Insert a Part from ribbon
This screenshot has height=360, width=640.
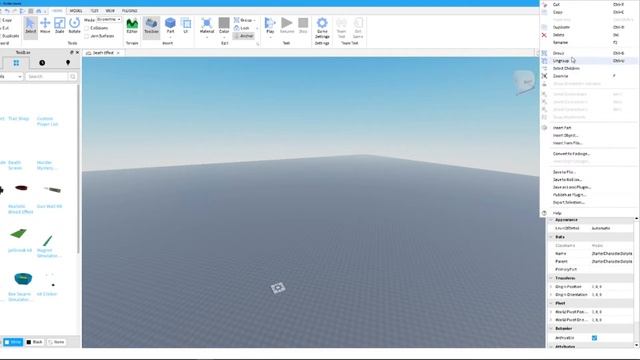point(170,26)
